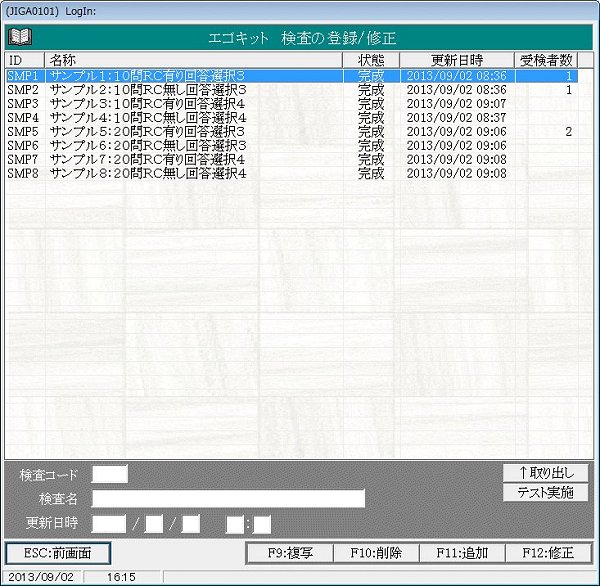Click the 名称 column header
This screenshot has width=600, height=586.
point(193,60)
